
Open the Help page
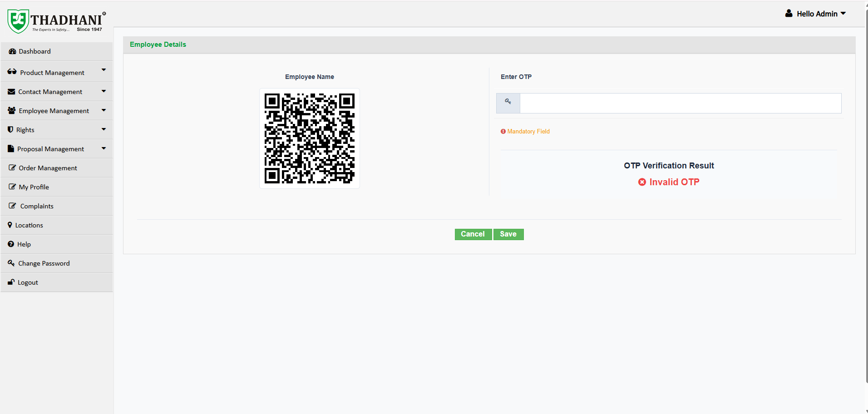point(57,244)
